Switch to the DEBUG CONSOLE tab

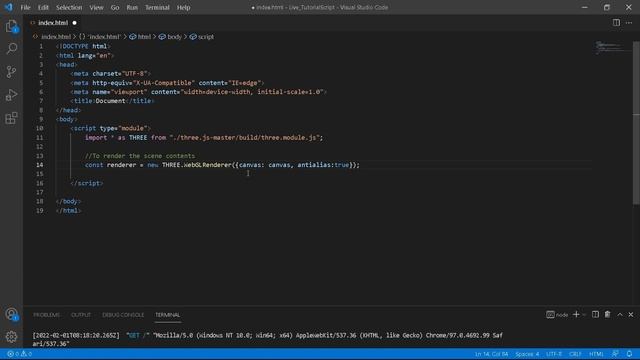[123, 315]
